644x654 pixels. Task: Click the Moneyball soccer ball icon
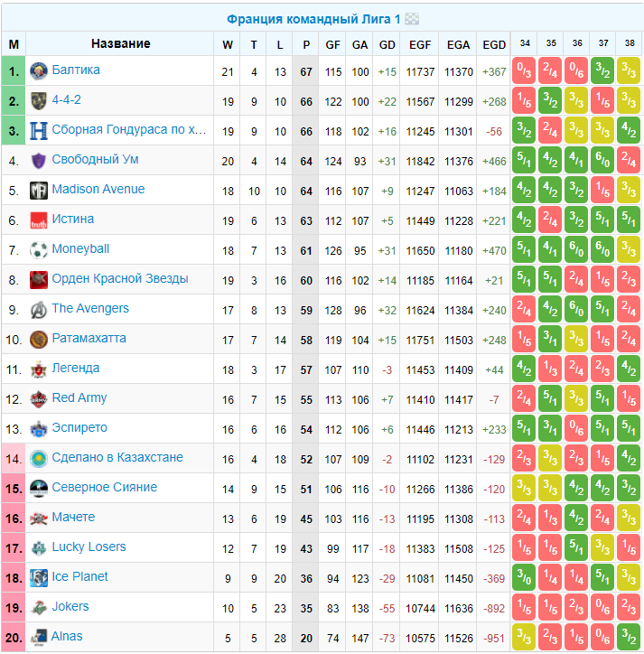click(x=39, y=250)
